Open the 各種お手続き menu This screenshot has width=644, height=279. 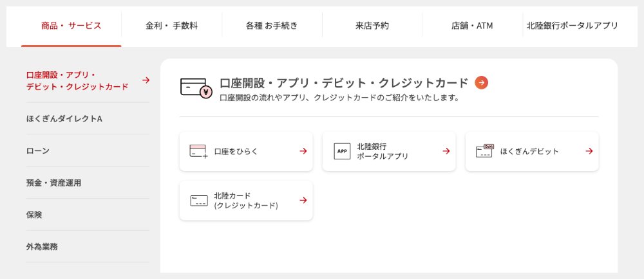(x=272, y=26)
